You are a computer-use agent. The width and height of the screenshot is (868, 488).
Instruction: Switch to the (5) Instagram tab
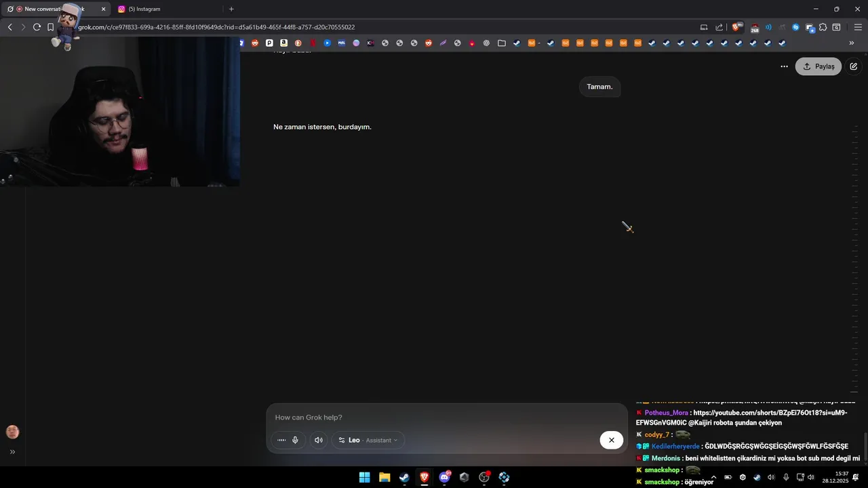point(167,9)
